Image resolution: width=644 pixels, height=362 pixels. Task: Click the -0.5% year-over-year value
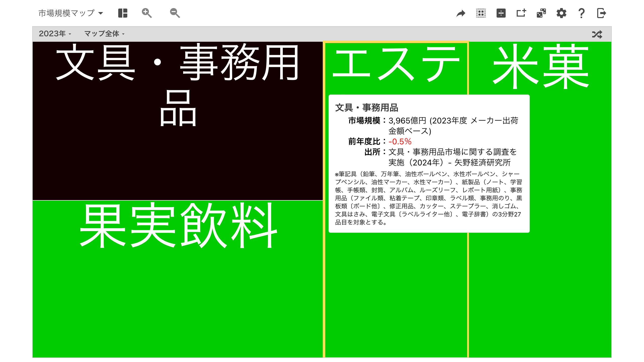point(400,142)
